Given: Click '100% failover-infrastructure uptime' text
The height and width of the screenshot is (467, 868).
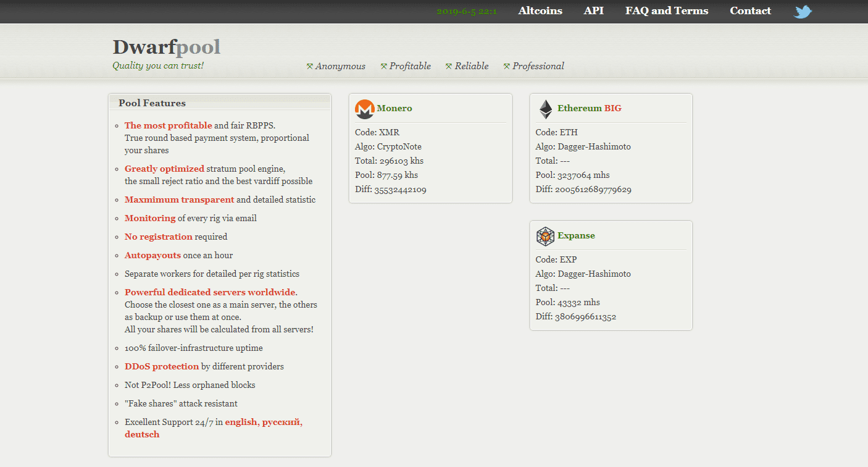Looking at the screenshot, I should (194, 348).
